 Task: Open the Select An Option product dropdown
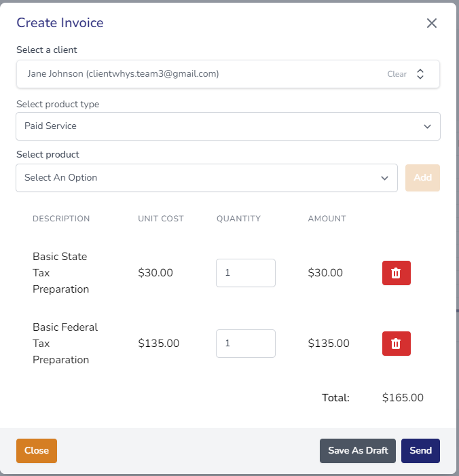206,178
